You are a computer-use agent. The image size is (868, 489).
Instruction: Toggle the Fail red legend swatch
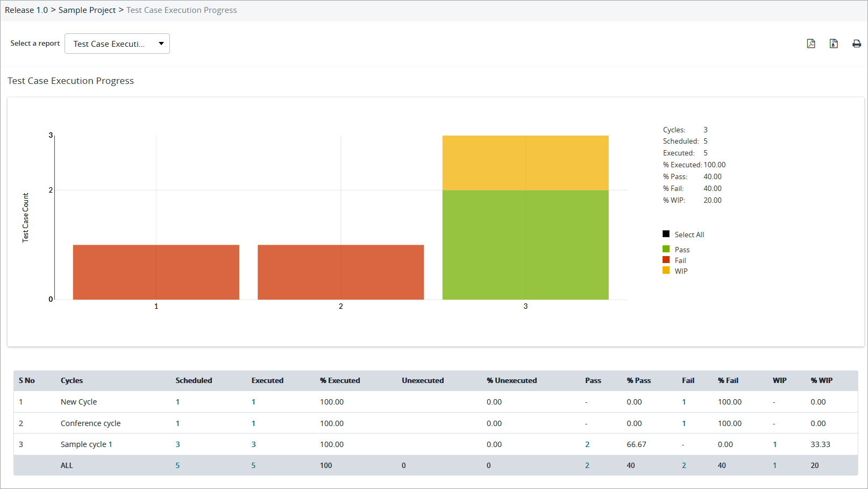pyautogui.click(x=666, y=260)
